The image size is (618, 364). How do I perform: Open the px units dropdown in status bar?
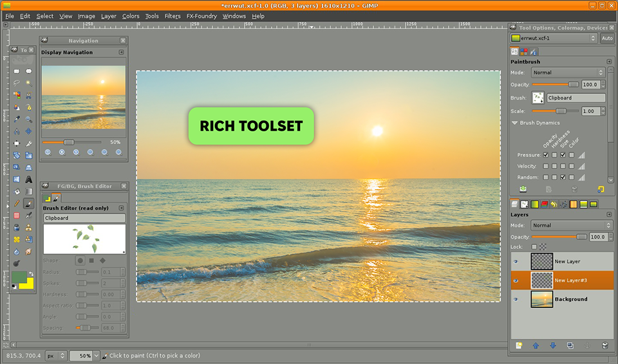click(56, 356)
